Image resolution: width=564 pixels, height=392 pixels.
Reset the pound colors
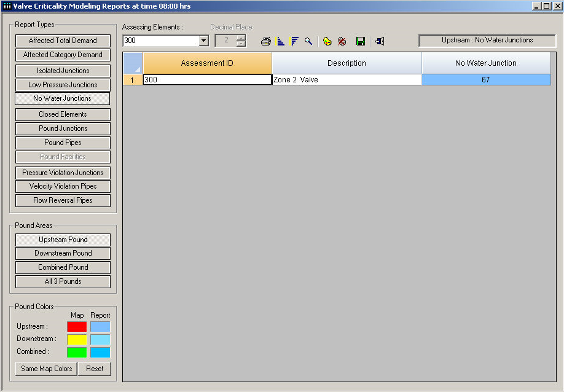pos(95,369)
